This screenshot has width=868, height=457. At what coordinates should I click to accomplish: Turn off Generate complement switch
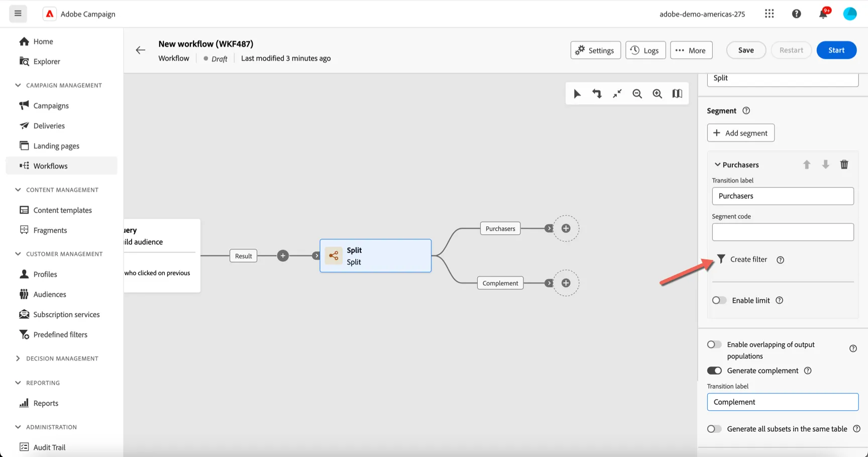click(x=714, y=371)
